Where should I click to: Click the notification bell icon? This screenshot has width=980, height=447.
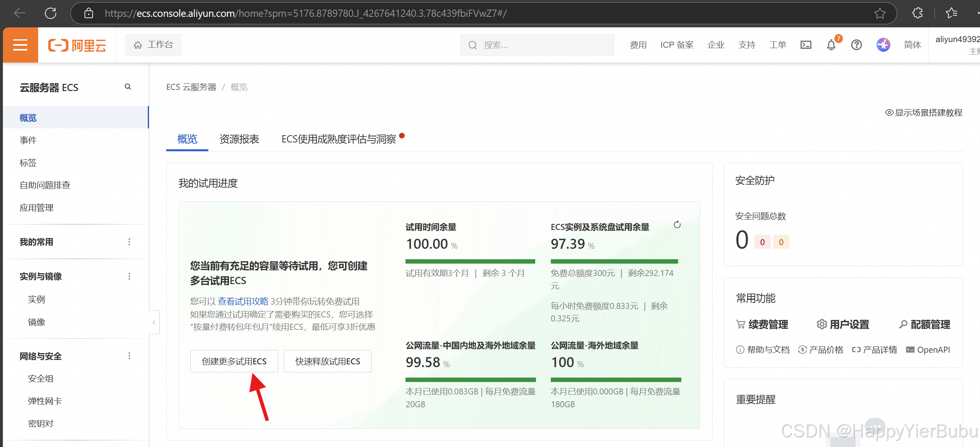(831, 45)
